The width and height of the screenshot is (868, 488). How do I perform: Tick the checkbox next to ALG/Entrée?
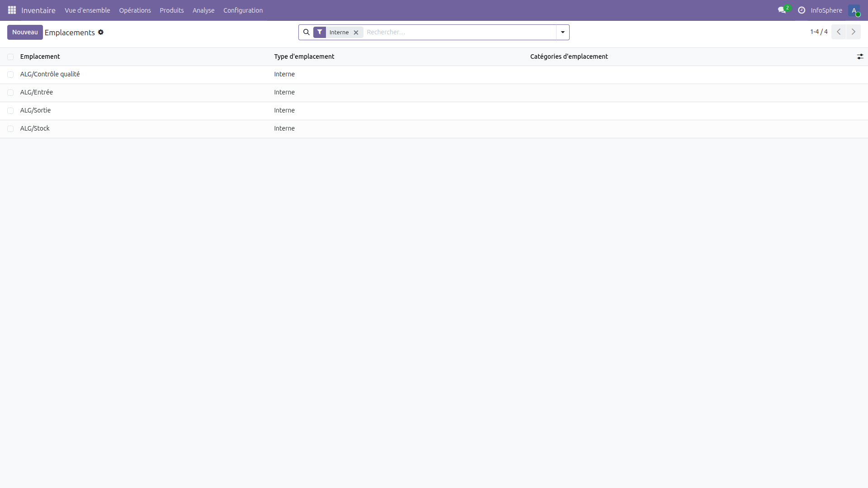pyautogui.click(x=10, y=92)
